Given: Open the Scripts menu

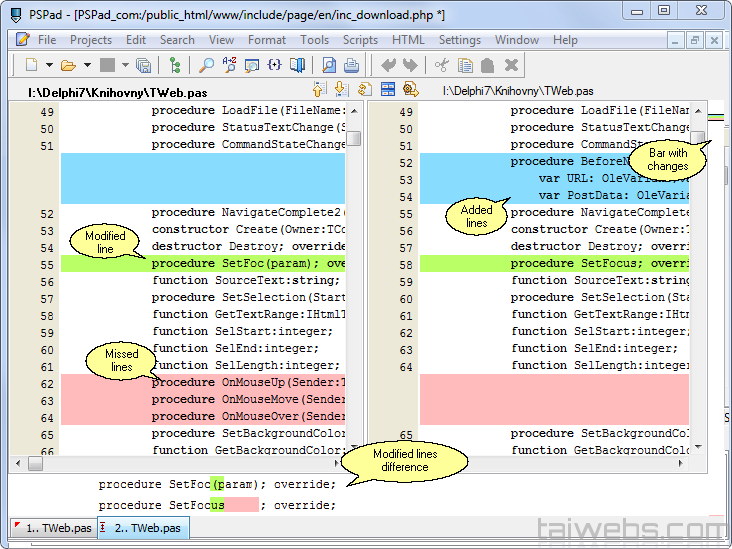Looking at the screenshot, I should click(360, 40).
